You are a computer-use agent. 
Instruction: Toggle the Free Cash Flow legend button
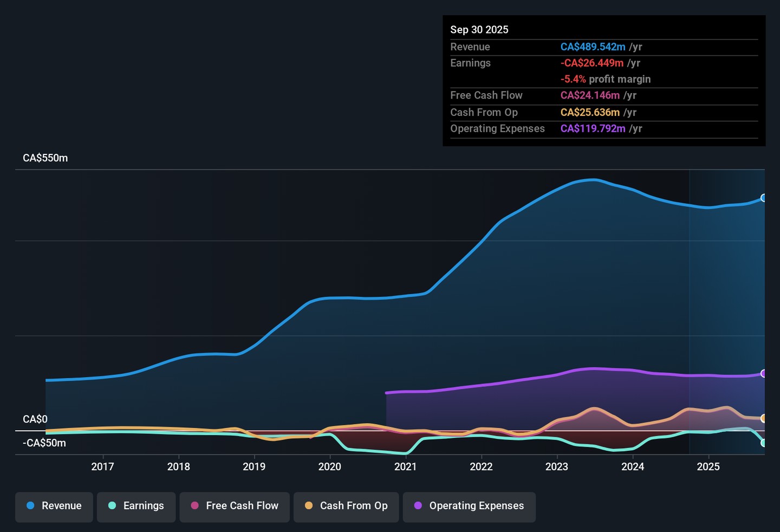coord(235,507)
